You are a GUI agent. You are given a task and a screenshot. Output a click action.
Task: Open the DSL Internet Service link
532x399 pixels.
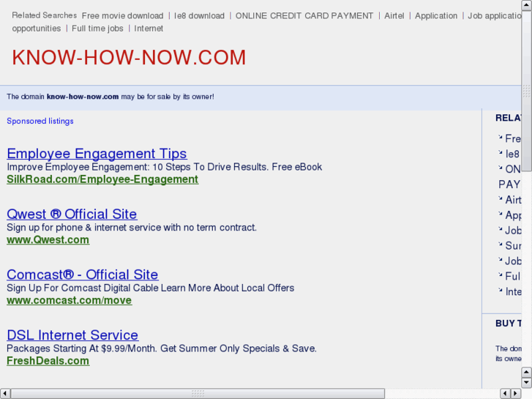point(72,335)
